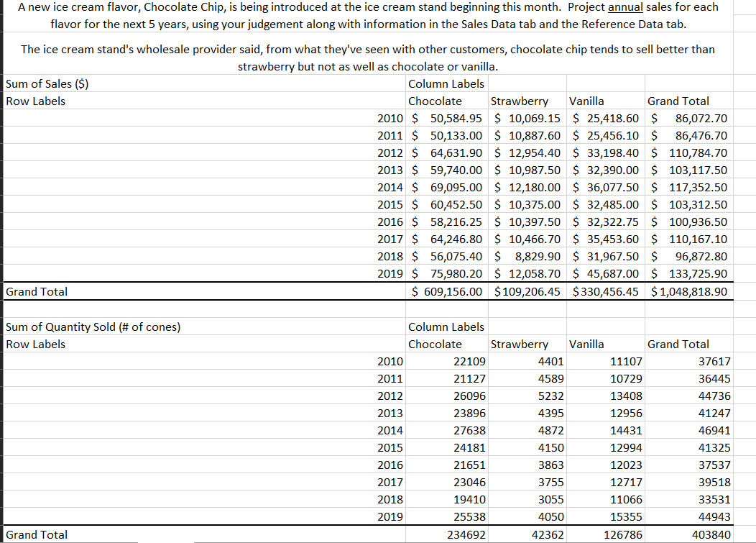Click the 2010 Chocolate sales value 50,584.95

pos(446,118)
